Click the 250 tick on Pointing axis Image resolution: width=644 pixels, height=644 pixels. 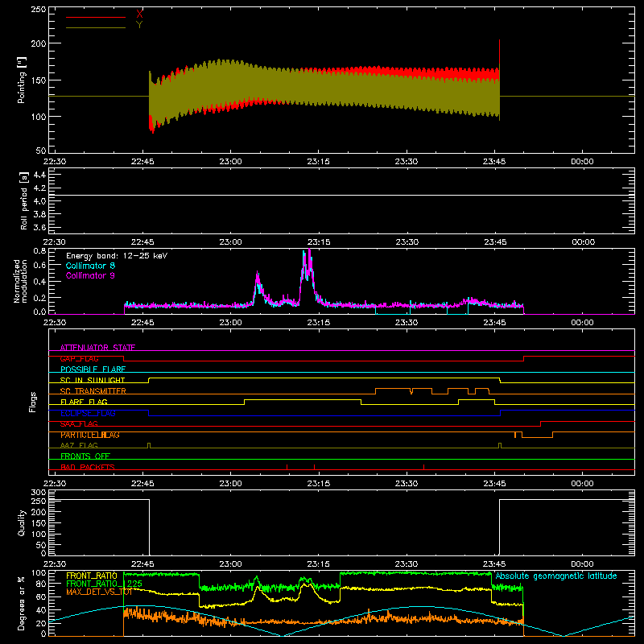pyautogui.click(x=39, y=10)
